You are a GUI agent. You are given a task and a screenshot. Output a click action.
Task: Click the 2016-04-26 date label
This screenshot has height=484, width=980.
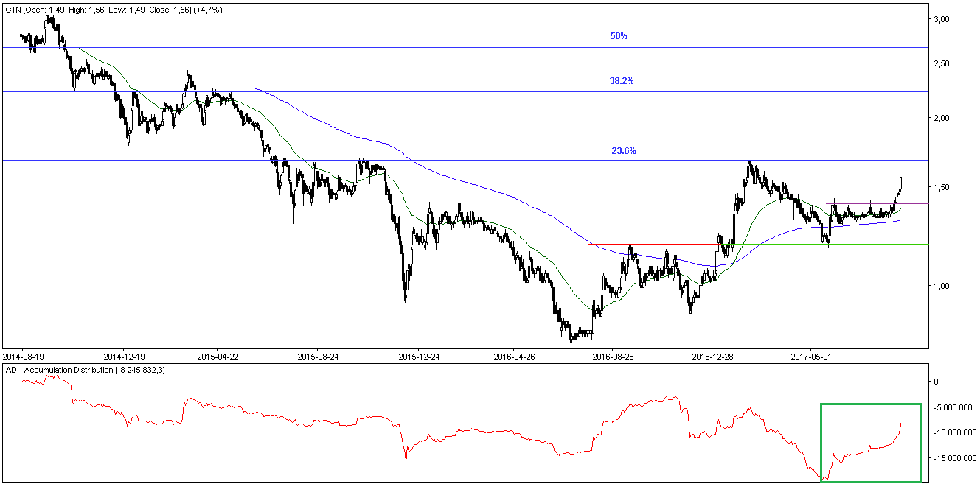click(514, 356)
